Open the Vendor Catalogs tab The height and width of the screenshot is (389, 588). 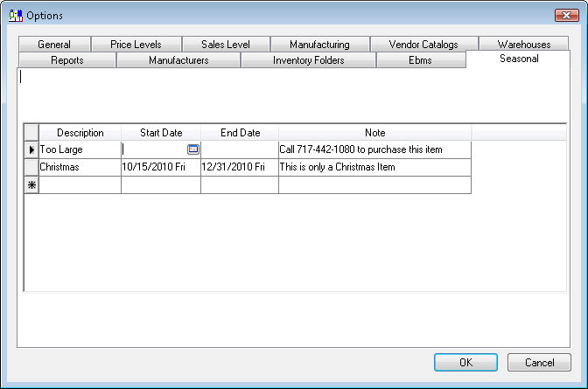[x=423, y=45]
